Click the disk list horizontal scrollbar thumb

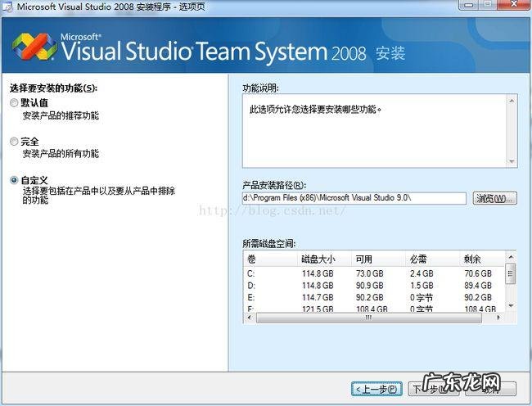pyautogui.click(x=369, y=318)
